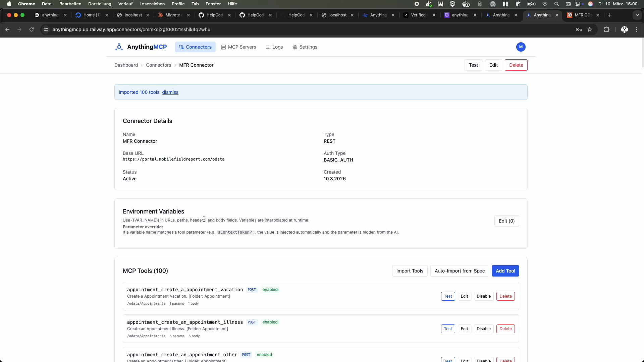Open the Chrome profile icon
Viewport: 644px width, 362px height.
(624, 29)
